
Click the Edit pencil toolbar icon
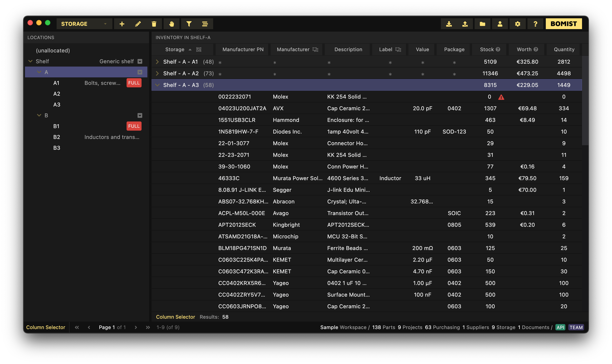pos(138,24)
